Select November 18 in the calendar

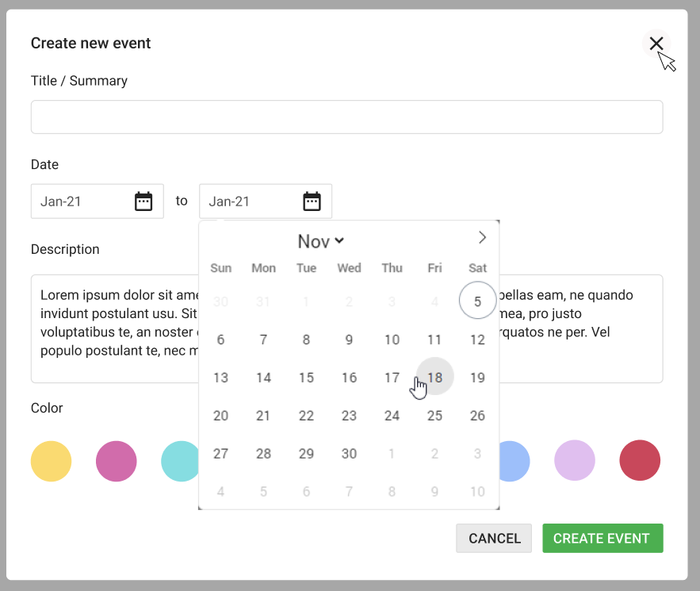click(434, 378)
